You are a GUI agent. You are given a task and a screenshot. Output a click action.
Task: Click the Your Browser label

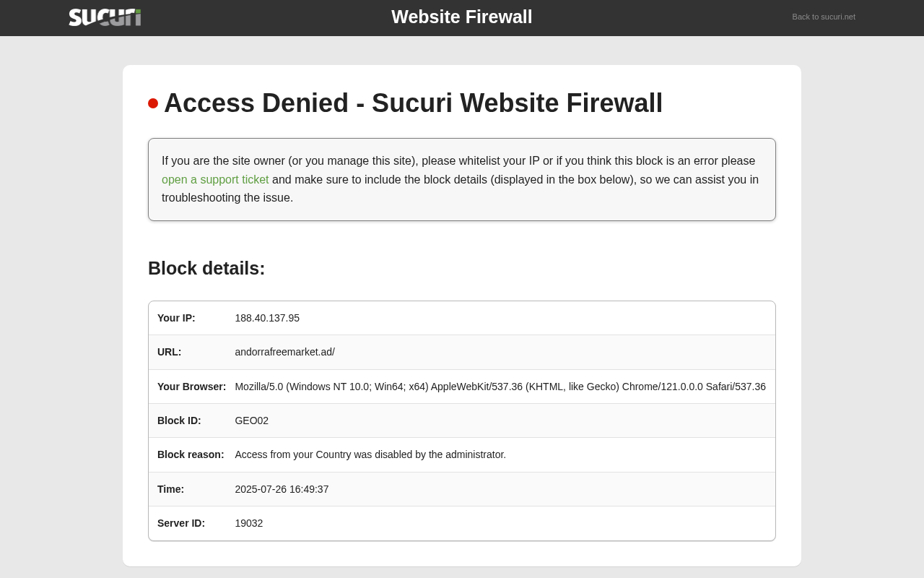[191, 387]
